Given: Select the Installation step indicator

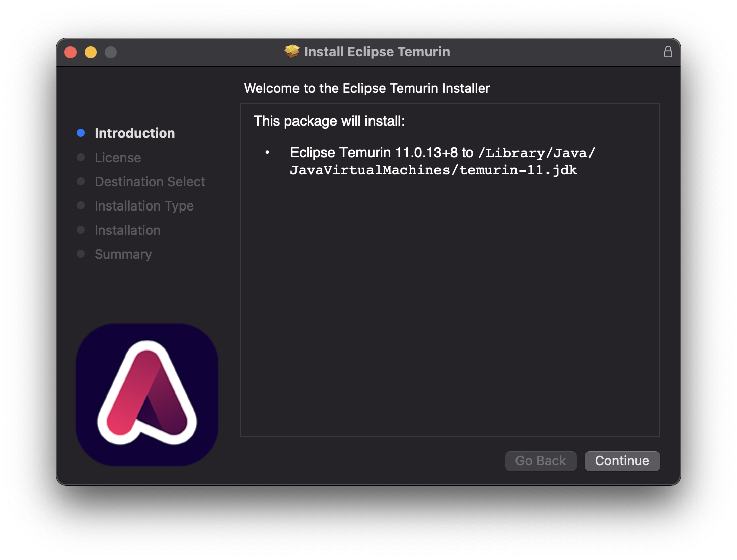Looking at the screenshot, I should coord(81,230).
